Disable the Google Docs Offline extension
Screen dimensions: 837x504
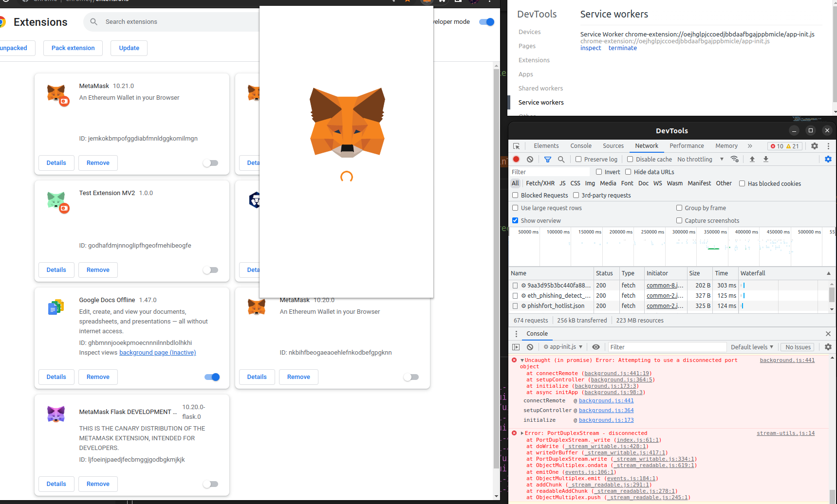(212, 377)
